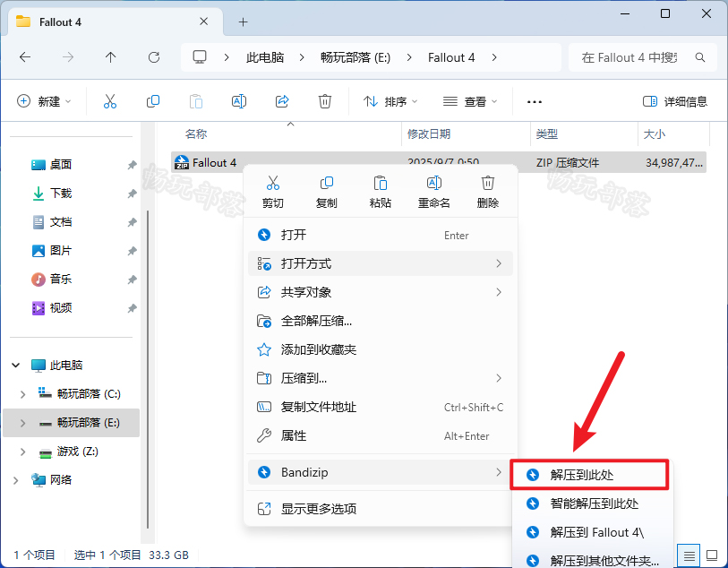Click the sidebar vertical scrollbar
This screenshot has height=568, width=728.
point(148,369)
